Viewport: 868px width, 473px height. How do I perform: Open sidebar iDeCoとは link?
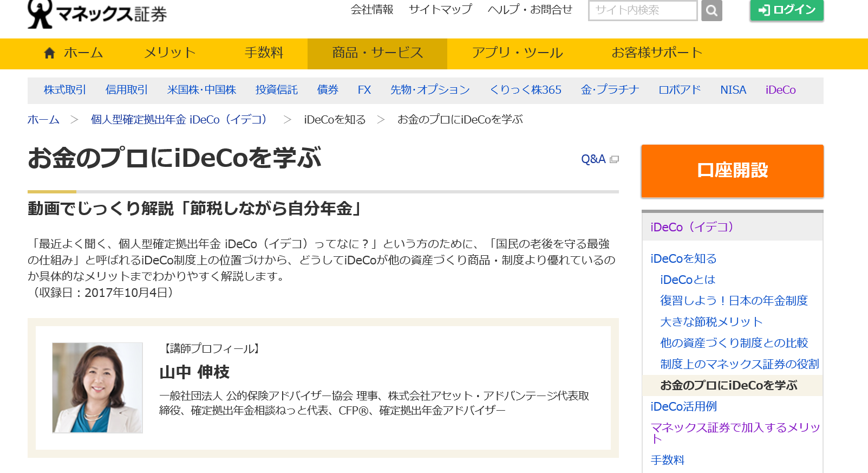point(688,280)
